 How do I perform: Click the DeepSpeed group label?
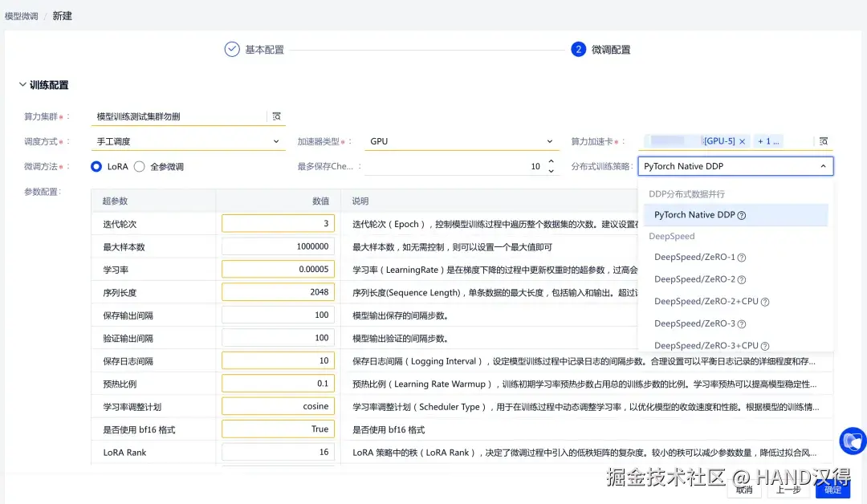(x=672, y=236)
